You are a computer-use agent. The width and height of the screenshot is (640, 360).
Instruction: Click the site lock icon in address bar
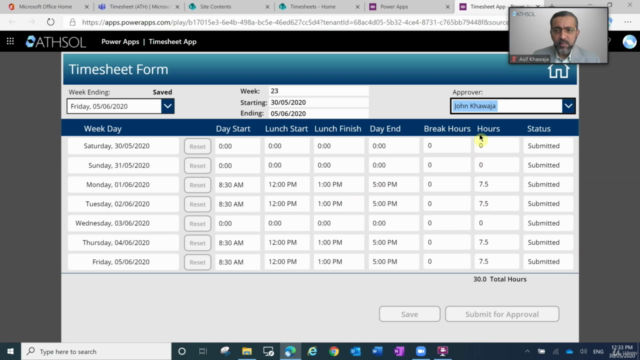(x=73, y=22)
